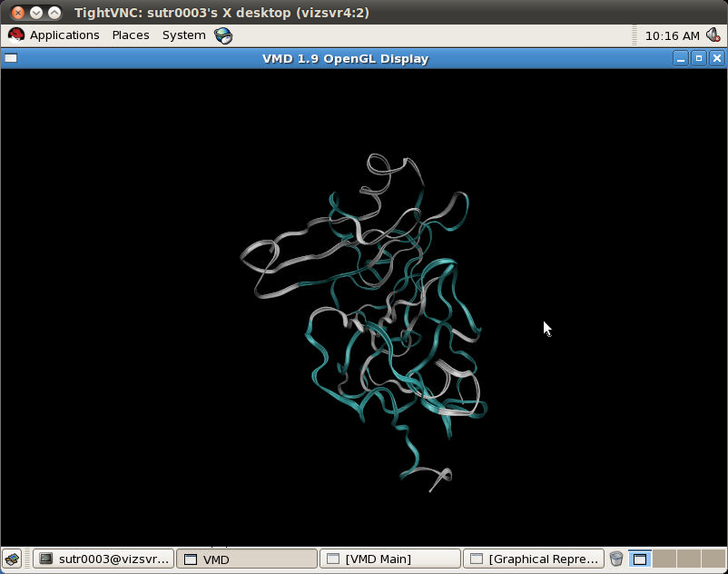Open the Graphical Representations window
The height and width of the screenshot is (574, 728).
pyautogui.click(x=534, y=559)
